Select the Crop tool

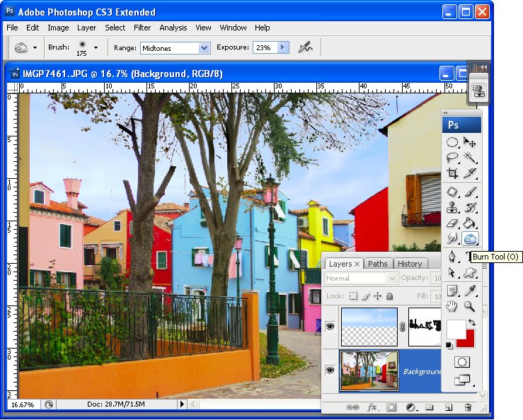click(x=452, y=173)
